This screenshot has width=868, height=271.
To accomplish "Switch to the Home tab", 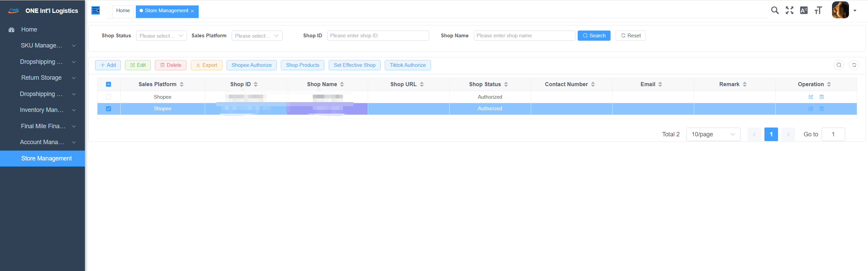I will pos(123,11).
